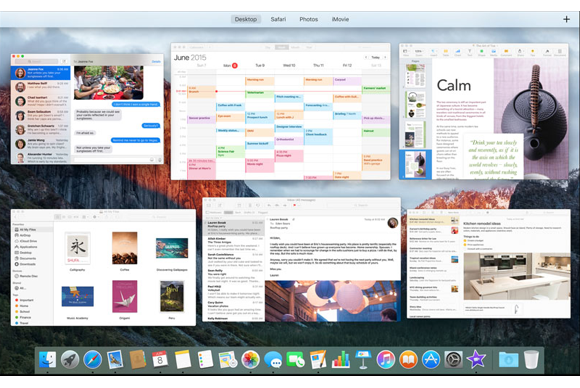Screen dimensions: 580x388
Task: Add a new desktop with plus button
Action: pyautogui.click(x=566, y=19)
